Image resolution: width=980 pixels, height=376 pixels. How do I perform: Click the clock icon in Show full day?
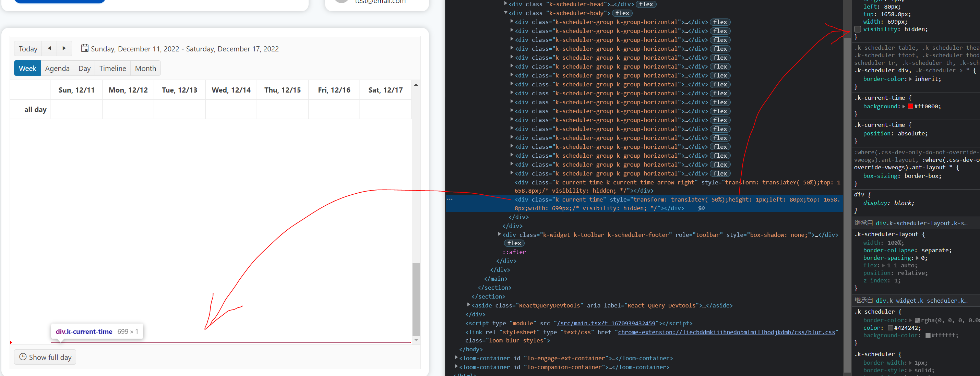click(x=23, y=356)
